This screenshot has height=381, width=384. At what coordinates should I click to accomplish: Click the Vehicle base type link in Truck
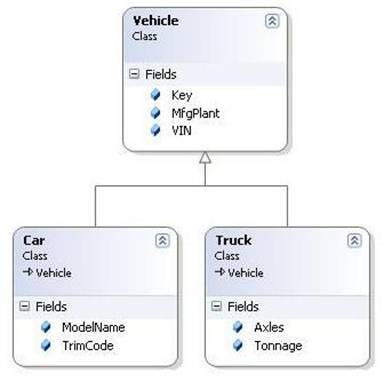246,273
